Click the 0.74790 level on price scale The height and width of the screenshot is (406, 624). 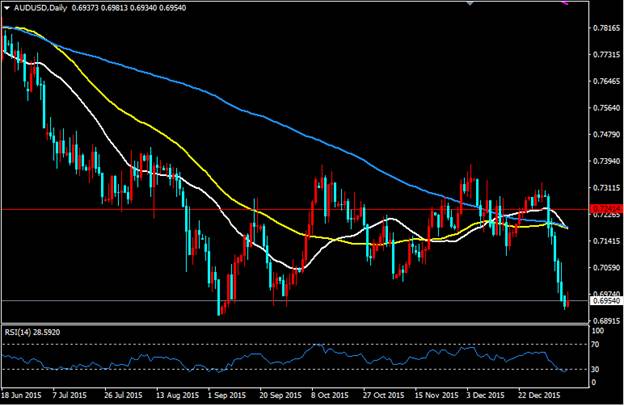(x=603, y=134)
